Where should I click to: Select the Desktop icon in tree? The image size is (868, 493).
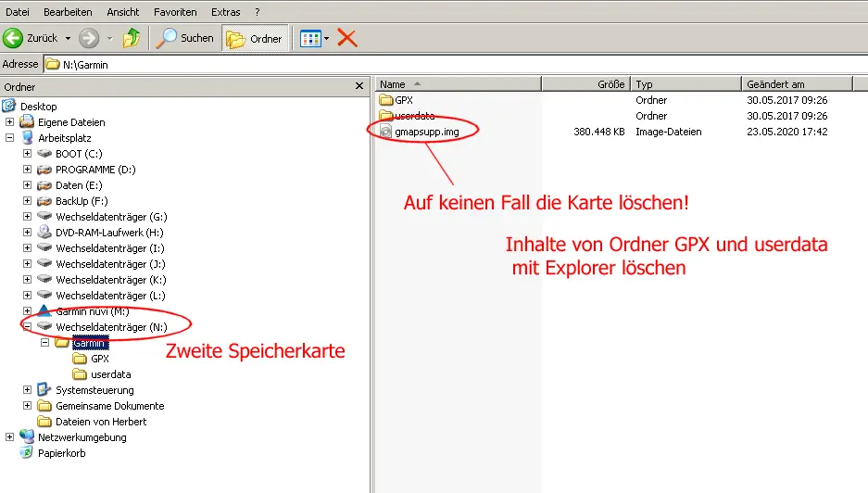point(9,106)
